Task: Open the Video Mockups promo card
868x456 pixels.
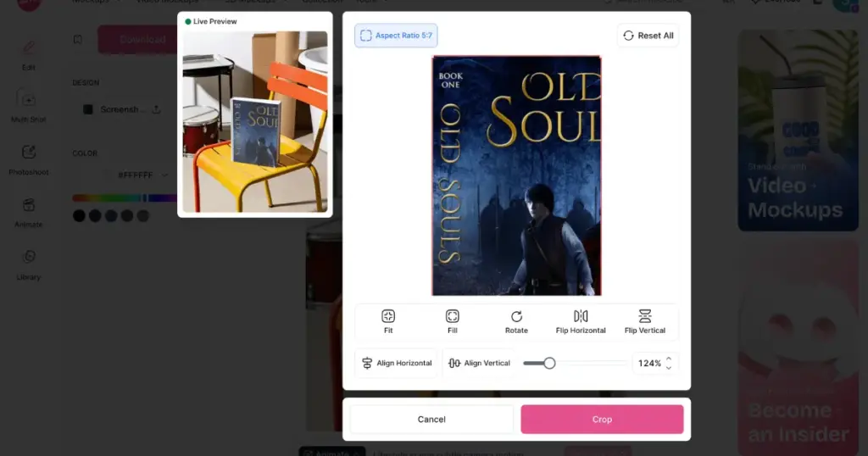Action: click(x=798, y=130)
